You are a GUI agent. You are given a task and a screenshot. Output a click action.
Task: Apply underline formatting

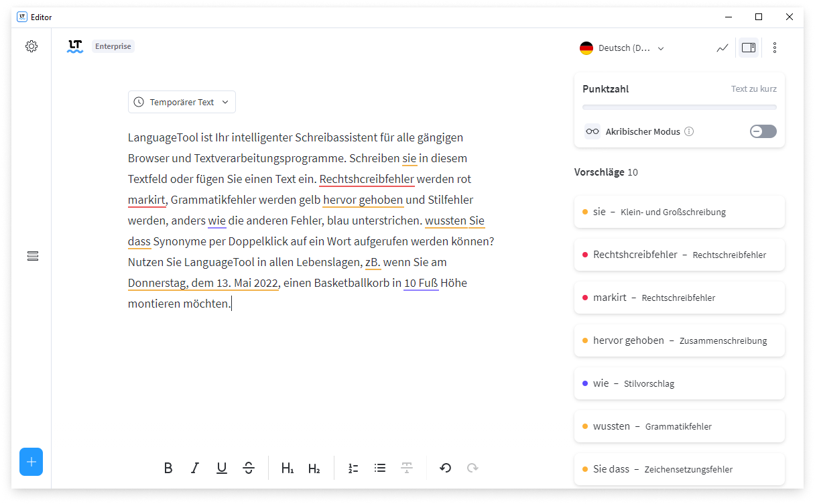pyautogui.click(x=222, y=468)
